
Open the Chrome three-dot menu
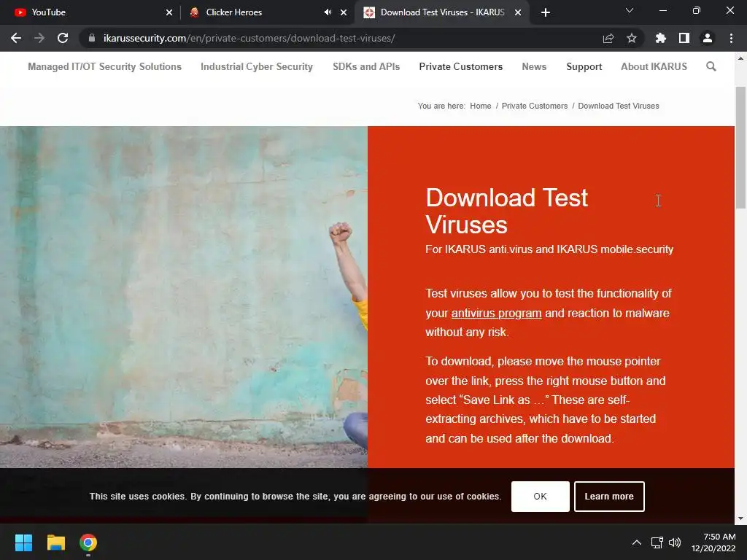[731, 38]
